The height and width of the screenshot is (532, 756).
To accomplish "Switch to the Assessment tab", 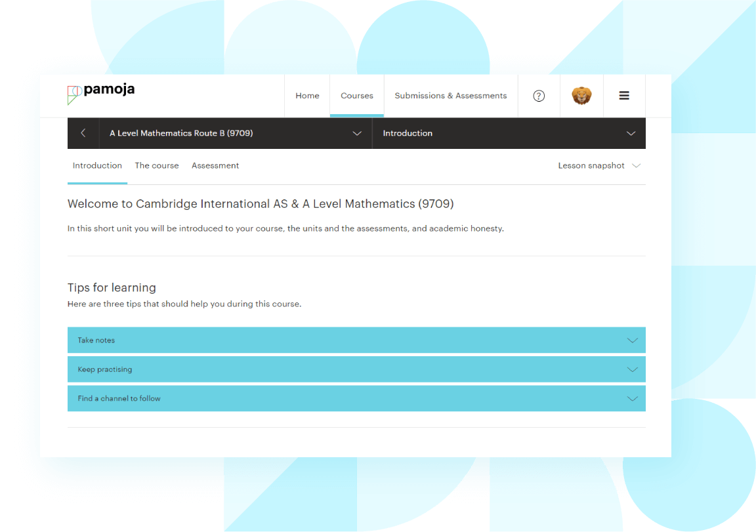I will point(215,166).
